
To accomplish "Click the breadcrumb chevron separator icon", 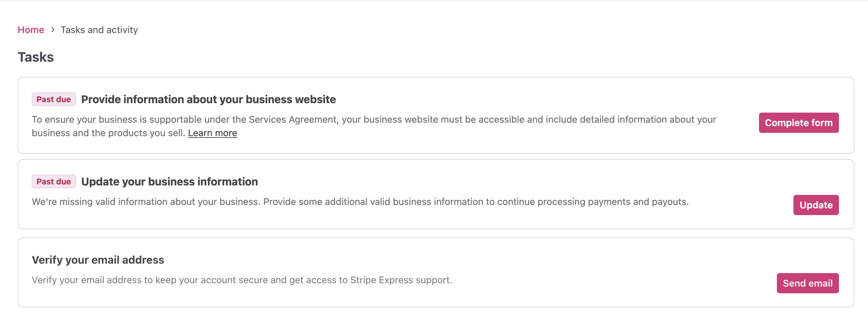I will click(x=53, y=30).
